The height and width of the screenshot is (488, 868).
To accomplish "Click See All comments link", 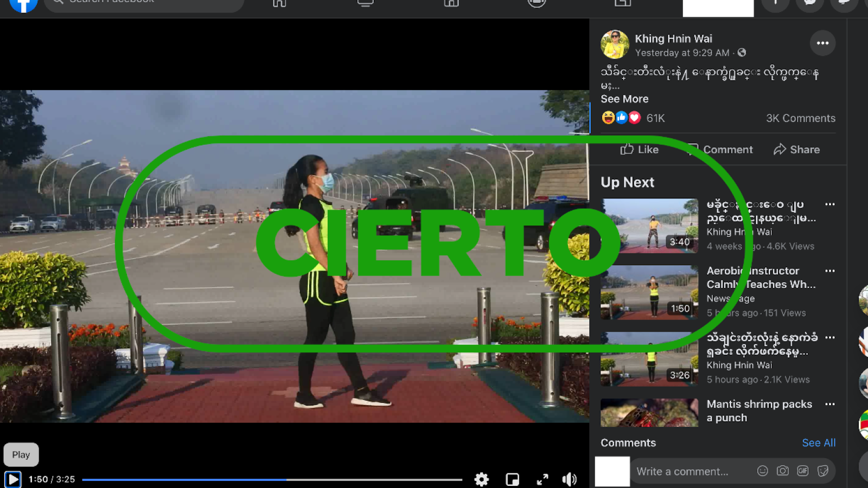I will click(818, 443).
